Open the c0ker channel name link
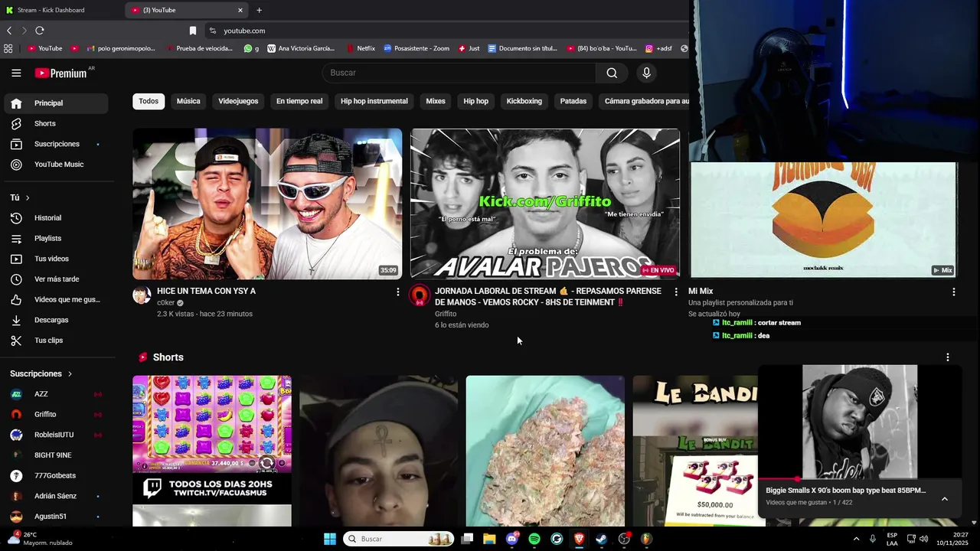 [x=166, y=302]
